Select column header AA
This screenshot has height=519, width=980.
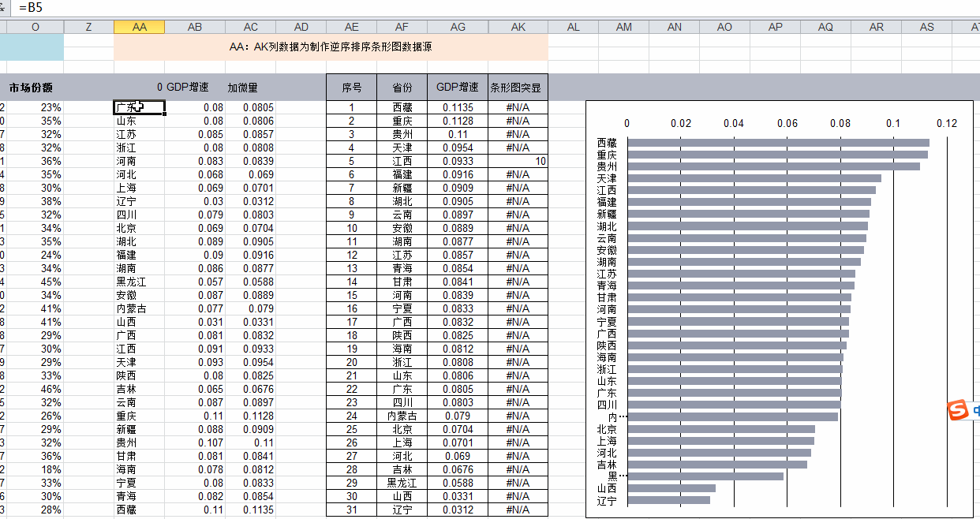click(140, 27)
